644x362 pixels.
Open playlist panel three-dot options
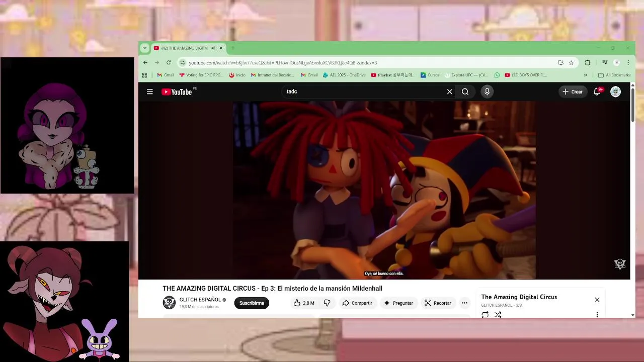[x=597, y=315]
